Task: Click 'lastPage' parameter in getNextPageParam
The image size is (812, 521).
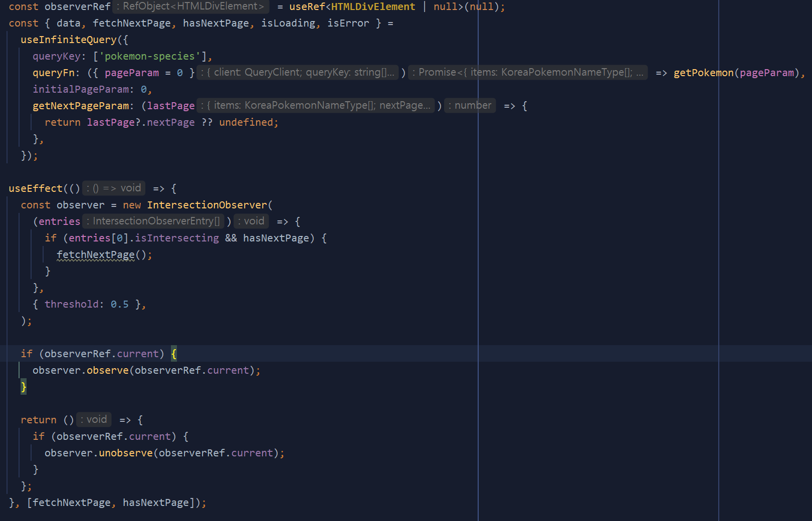Action: click(x=171, y=106)
